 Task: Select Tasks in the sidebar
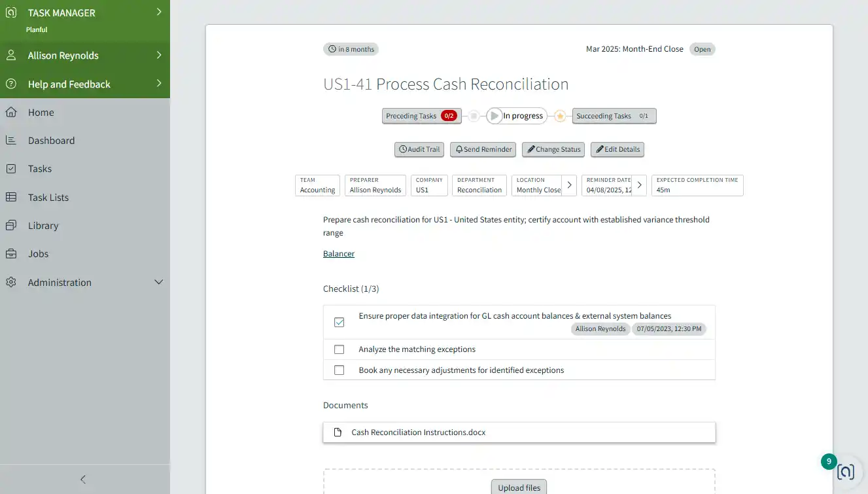(x=41, y=168)
